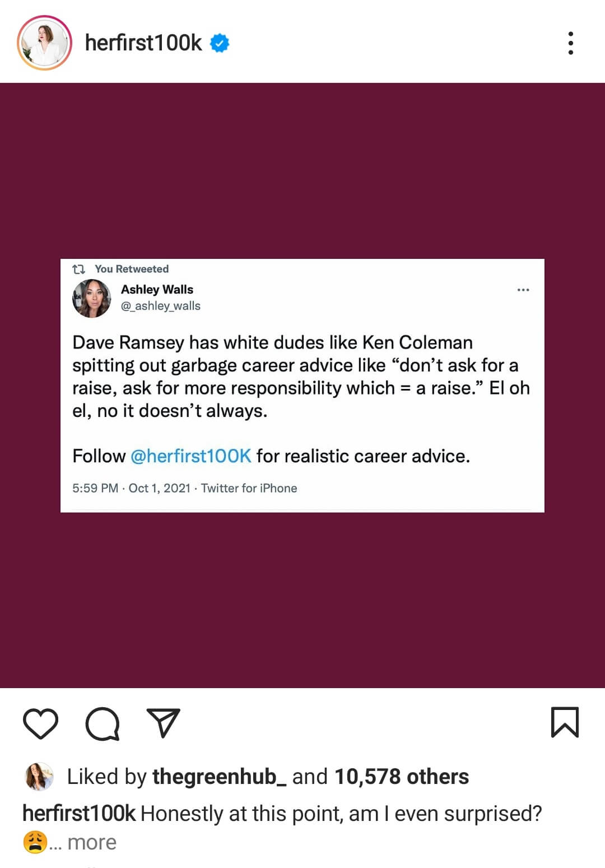Click the small liker avatar beside "Liked by"
Viewport: 605px width, 868px height.
pos(39,777)
